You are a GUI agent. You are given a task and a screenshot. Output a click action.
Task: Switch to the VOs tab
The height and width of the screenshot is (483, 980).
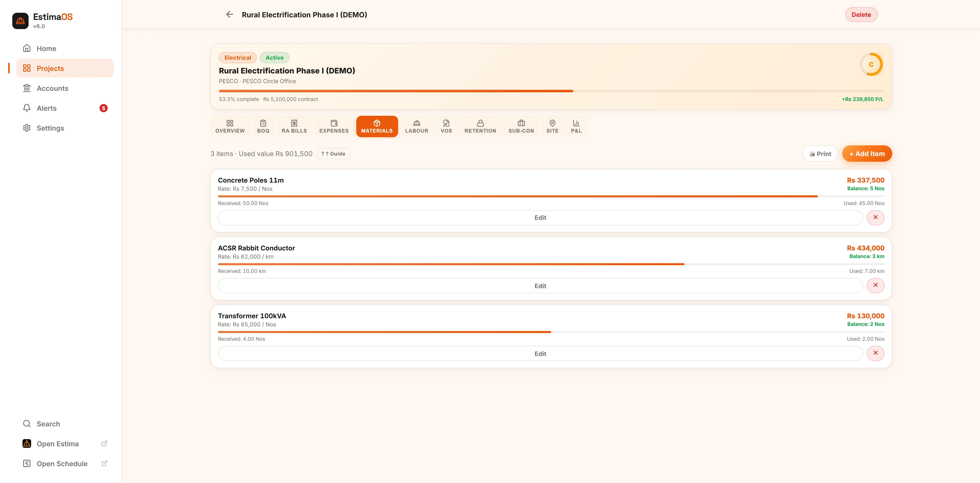[x=446, y=126]
